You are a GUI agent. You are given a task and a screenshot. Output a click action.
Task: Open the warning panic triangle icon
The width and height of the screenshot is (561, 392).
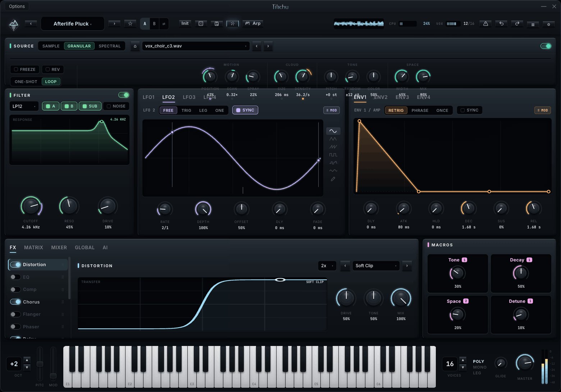click(x=485, y=24)
